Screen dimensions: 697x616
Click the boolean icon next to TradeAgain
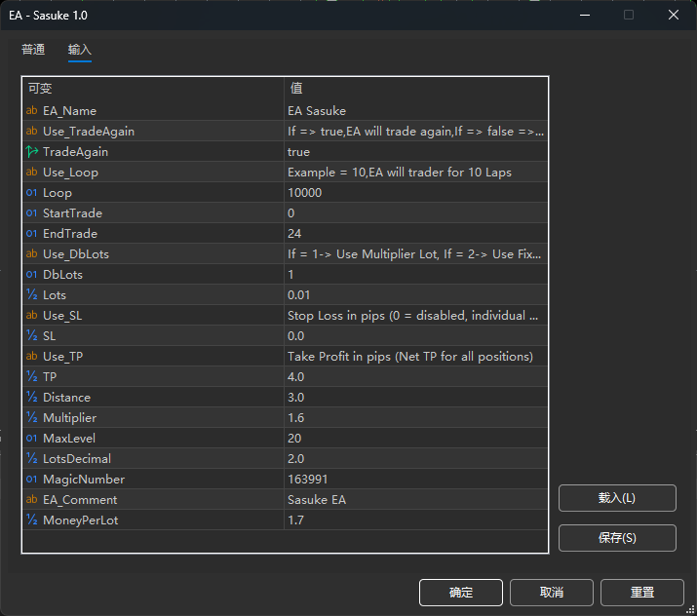[32, 152]
